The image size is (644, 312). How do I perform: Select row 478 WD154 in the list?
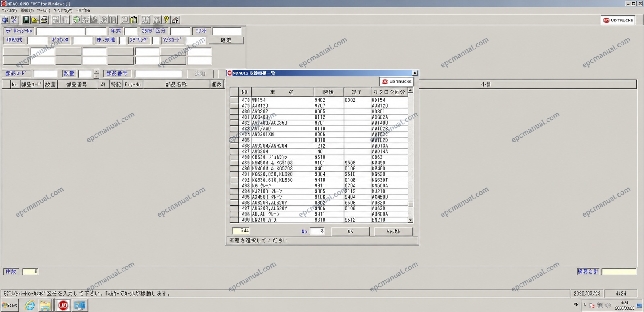pos(319,100)
